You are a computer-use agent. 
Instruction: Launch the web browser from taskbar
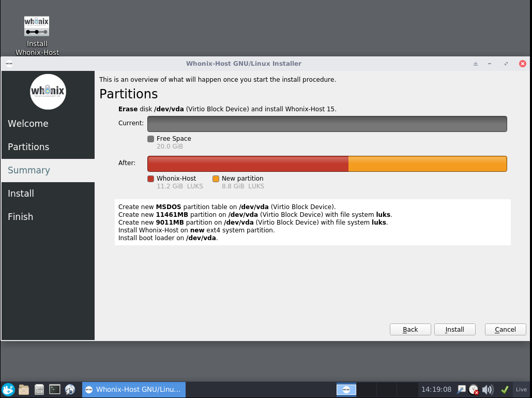coord(70,390)
